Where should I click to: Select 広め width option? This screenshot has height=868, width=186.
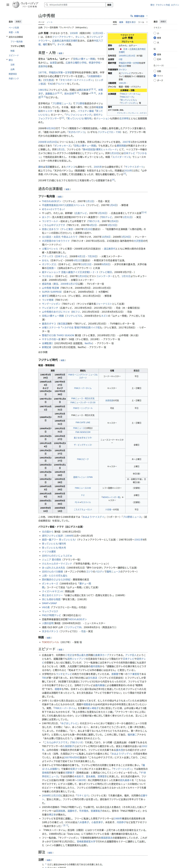point(155,59)
